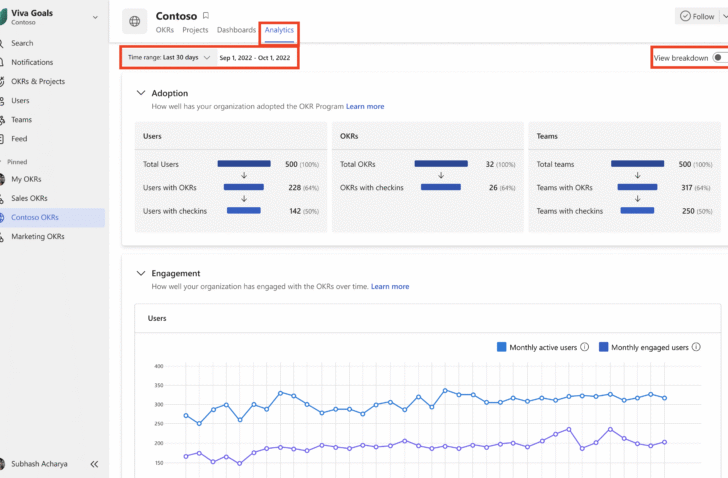The width and height of the screenshot is (728, 478).
Task: Collapse the sidebar with double-chevron icon
Action: click(x=94, y=464)
